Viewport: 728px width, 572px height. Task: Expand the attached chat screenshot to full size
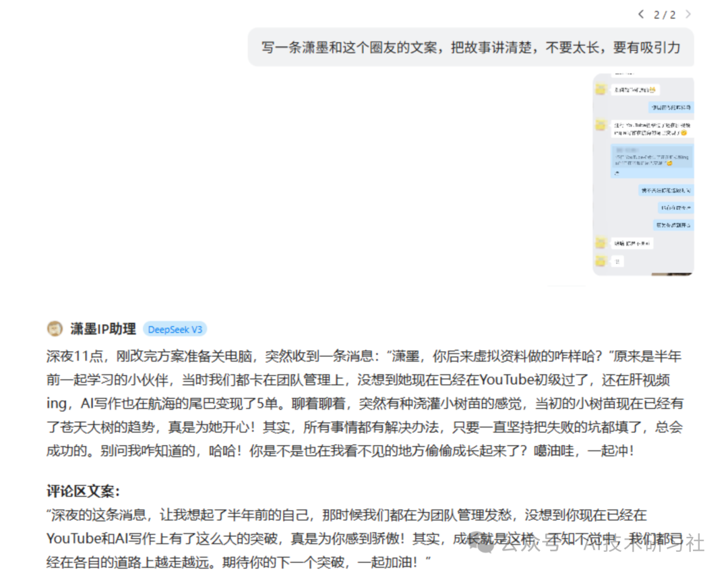[642, 175]
